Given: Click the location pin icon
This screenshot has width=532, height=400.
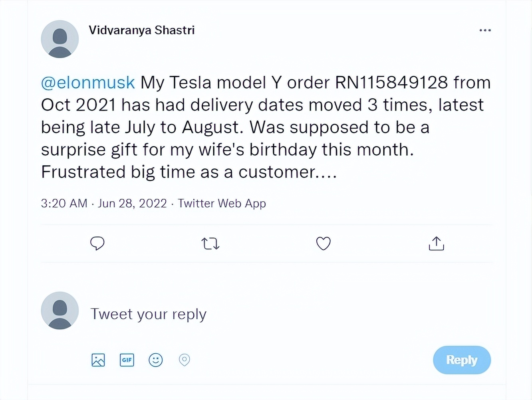Looking at the screenshot, I should click(x=184, y=360).
